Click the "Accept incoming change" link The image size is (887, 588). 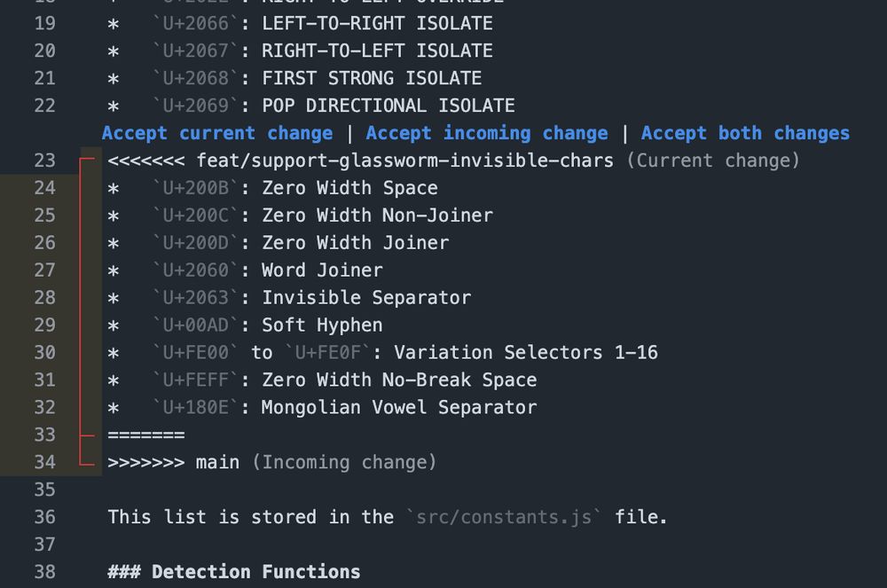pyautogui.click(x=487, y=133)
